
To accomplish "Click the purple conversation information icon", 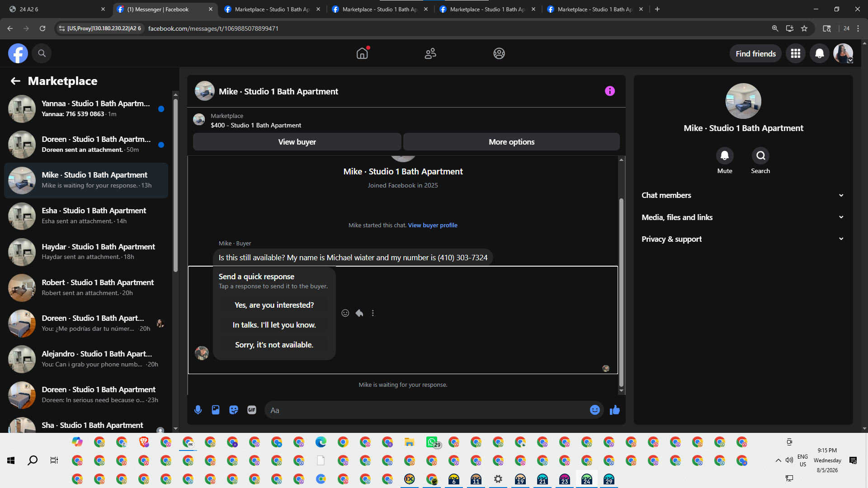I will click(x=610, y=91).
